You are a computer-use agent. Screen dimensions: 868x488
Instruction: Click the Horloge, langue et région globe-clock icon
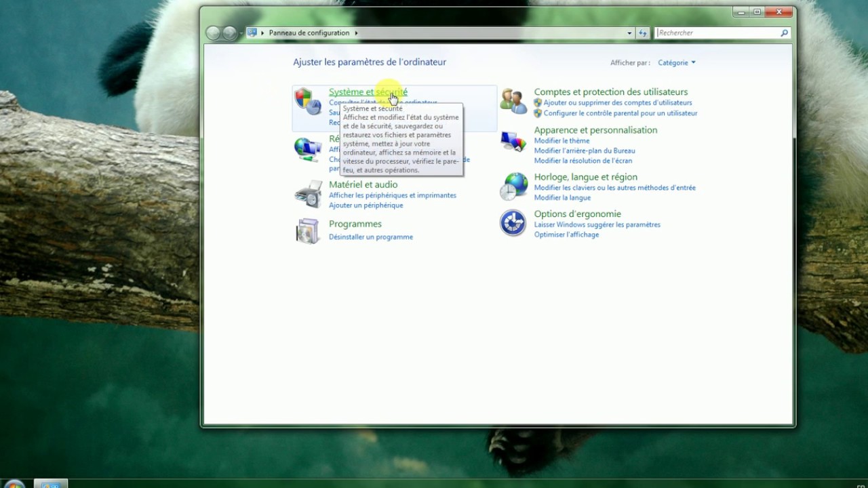(513, 186)
